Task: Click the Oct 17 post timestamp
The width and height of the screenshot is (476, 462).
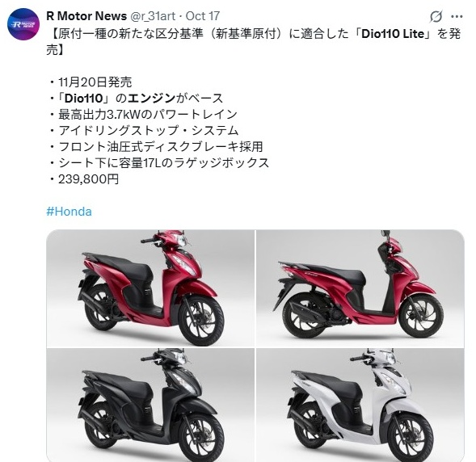Action: pyautogui.click(x=203, y=16)
